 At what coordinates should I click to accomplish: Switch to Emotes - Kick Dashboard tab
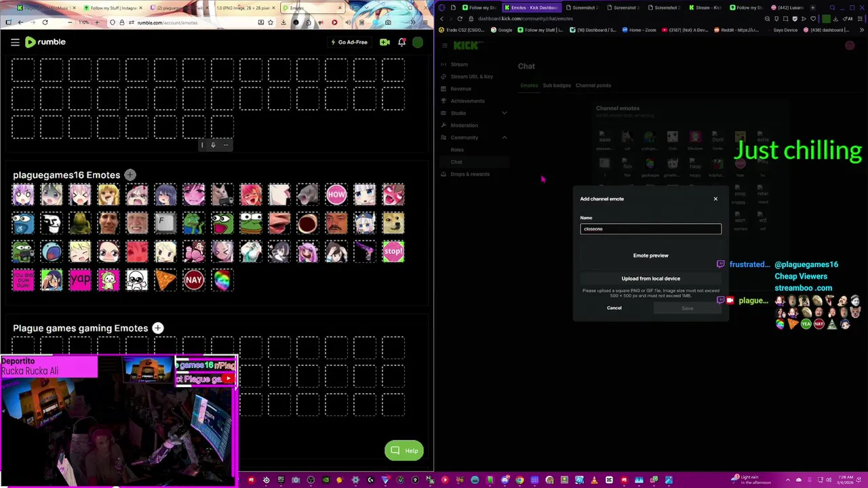click(x=533, y=7)
